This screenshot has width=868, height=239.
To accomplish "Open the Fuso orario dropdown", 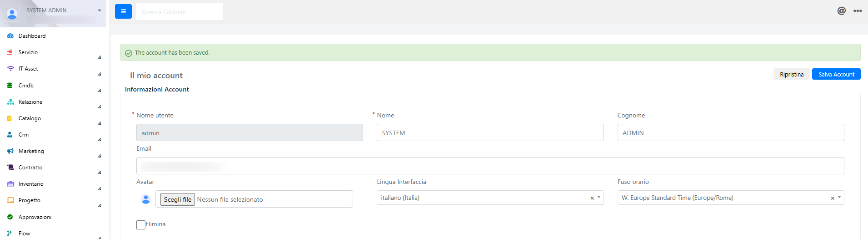I will [731, 198].
